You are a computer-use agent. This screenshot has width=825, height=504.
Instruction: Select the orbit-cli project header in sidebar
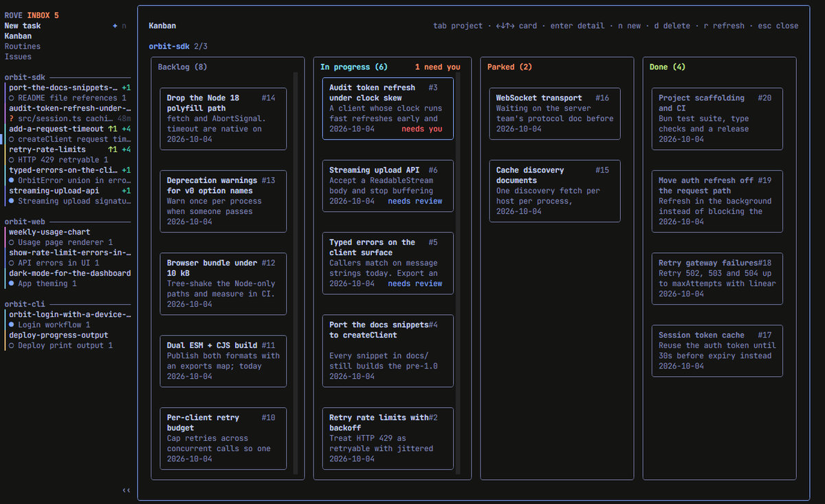tap(25, 304)
